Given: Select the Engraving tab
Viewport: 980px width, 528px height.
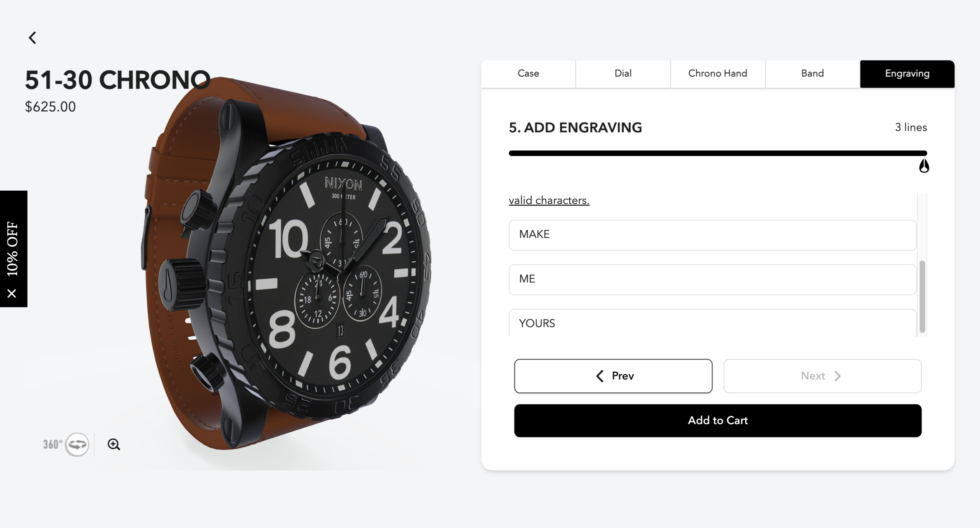Looking at the screenshot, I should coord(907,74).
